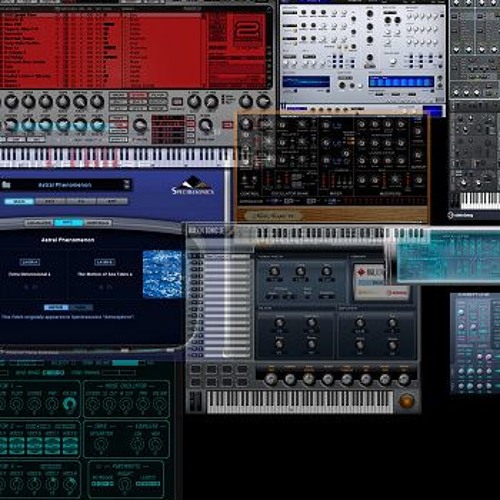Play the small keyboard of the grey modular synth
This screenshot has height=500, width=500.
tap(480, 201)
